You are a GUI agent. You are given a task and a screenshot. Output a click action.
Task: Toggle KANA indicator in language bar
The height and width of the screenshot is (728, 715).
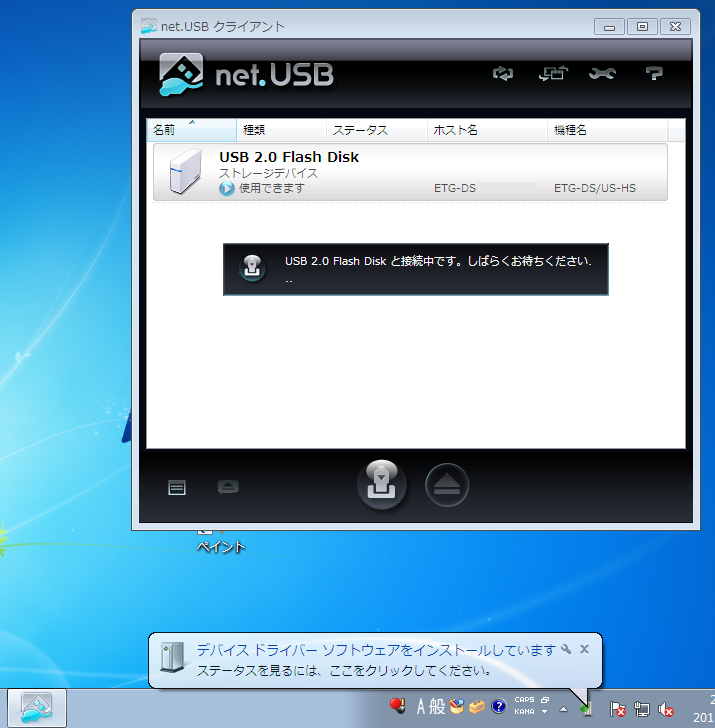(x=524, y=711)
